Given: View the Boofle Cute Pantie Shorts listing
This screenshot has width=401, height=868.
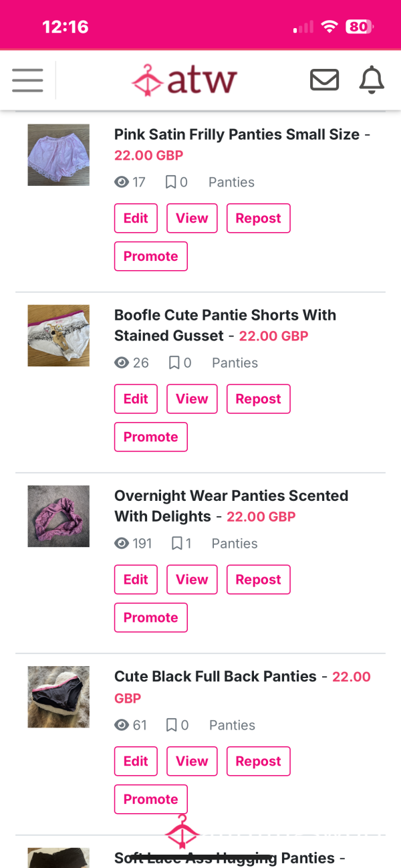Looking at the screenshot, I should click(x=192, y=399).
